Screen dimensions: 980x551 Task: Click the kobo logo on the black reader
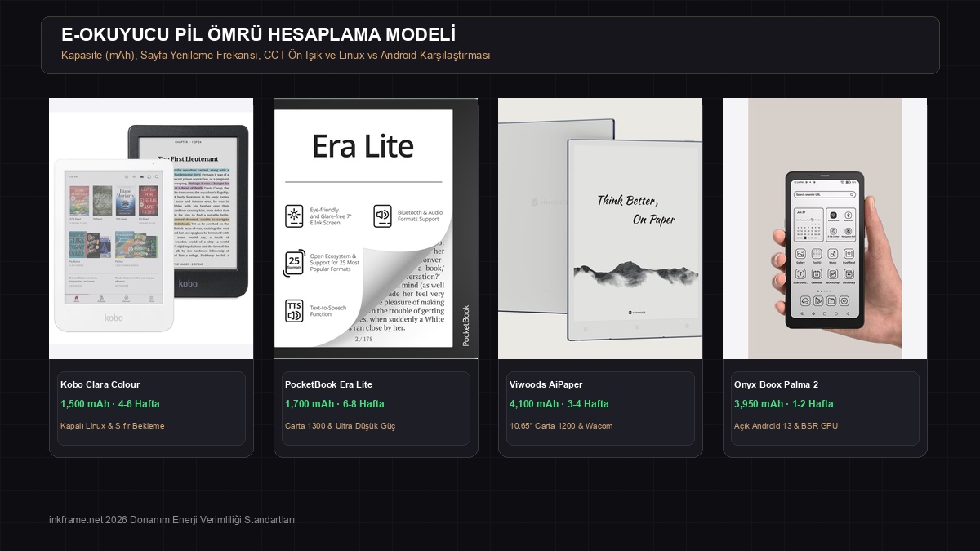coord(188,283)
